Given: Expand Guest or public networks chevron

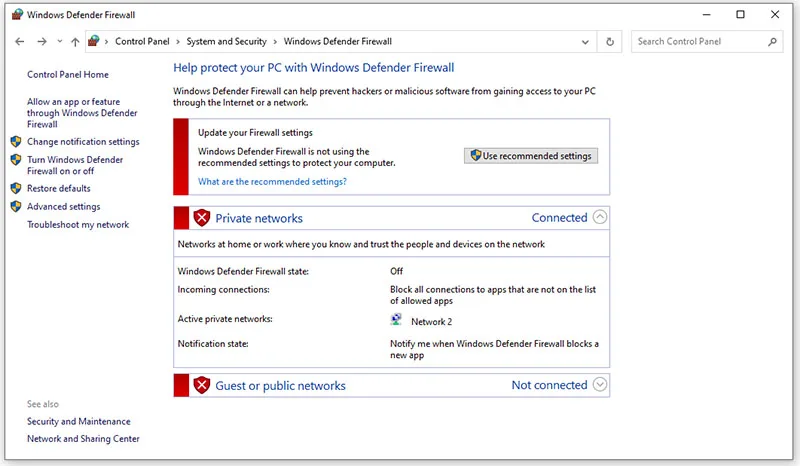Looking at the screenshot, I should coord(600,384).
